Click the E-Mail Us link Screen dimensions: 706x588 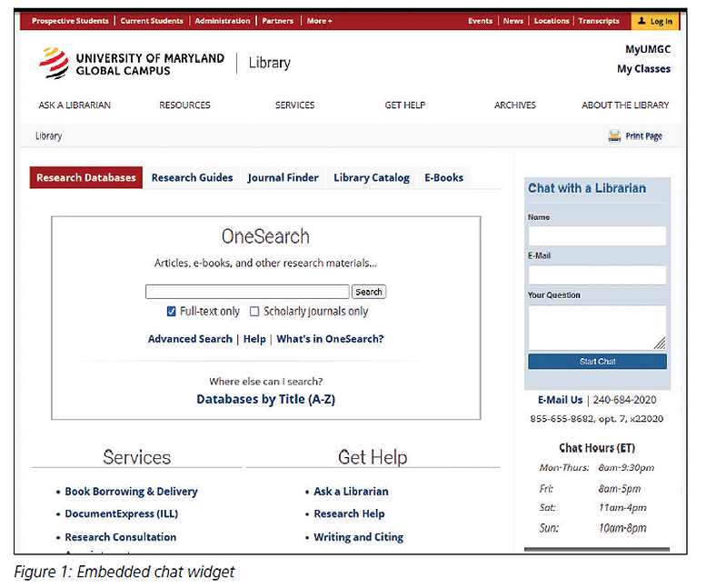[560, 400]
